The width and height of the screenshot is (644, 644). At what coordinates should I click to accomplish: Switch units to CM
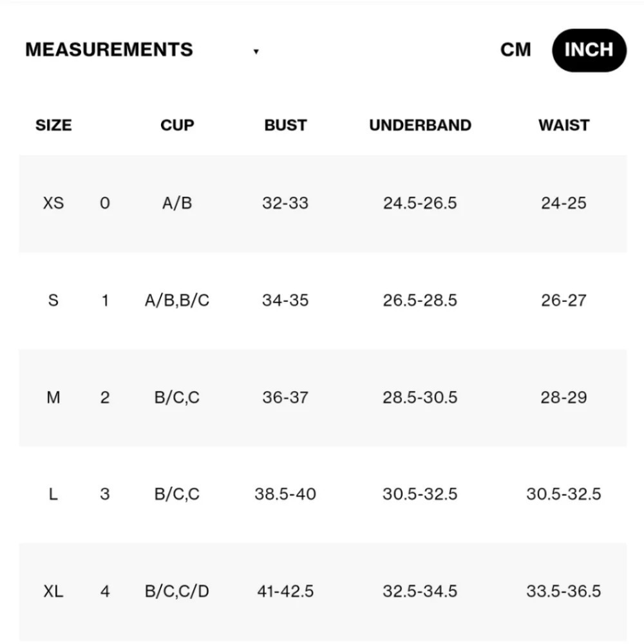tap(515, 50)
